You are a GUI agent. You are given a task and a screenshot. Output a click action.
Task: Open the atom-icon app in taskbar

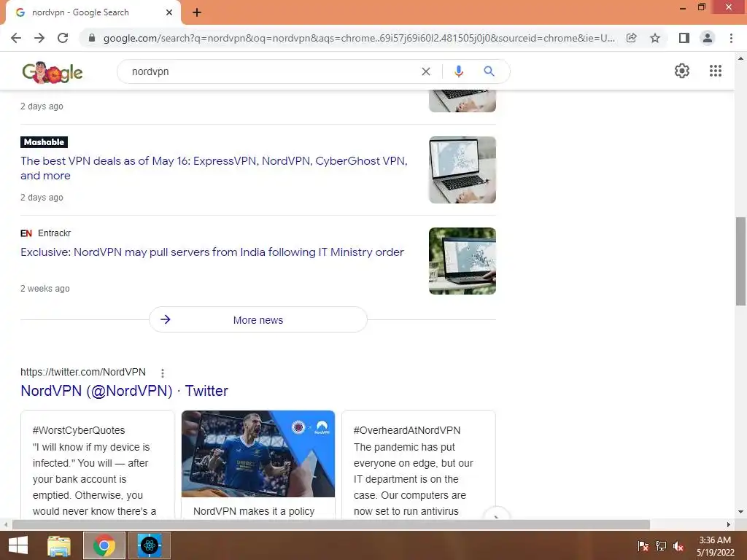(149, 545)
